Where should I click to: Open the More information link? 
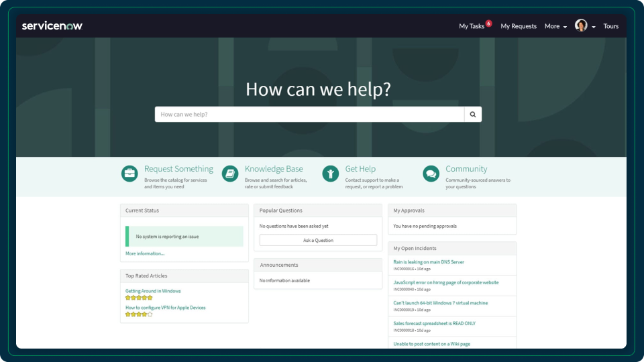145,253
